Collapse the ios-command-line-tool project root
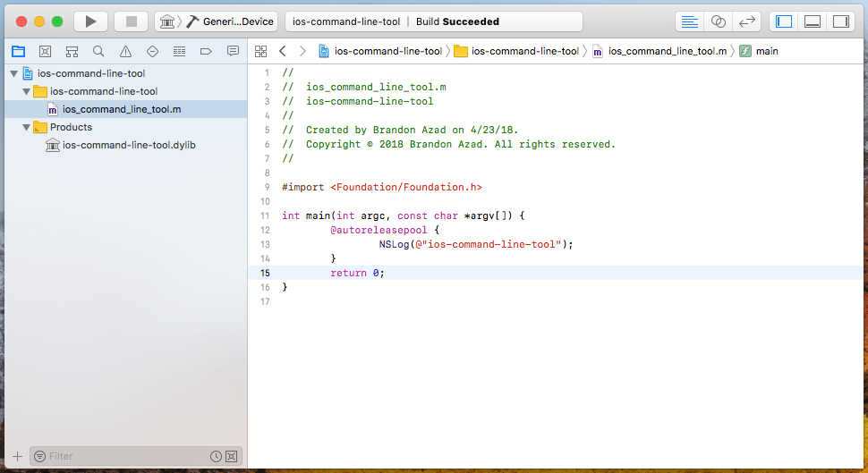This screenshot has width=868, height=473. [x=13, y=73]
